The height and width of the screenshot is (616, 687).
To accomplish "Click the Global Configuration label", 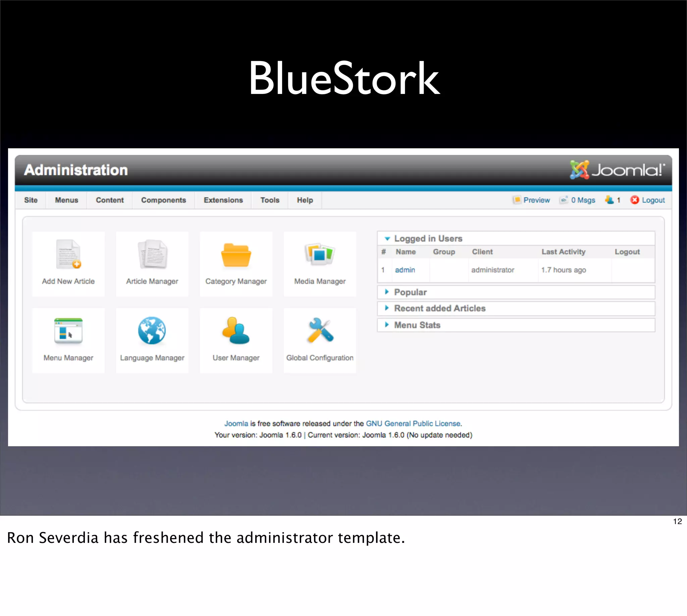I will (x=320, y=358).
